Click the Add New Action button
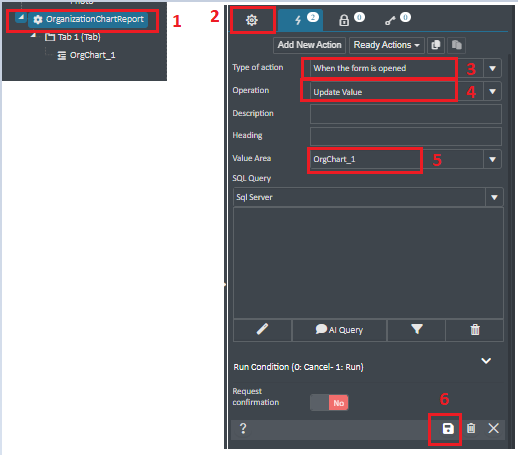 [x=309, y=45]
